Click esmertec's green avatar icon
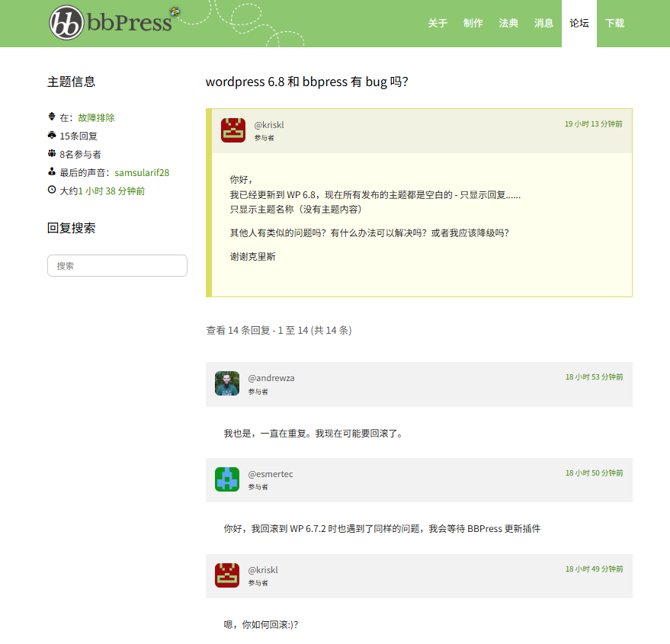Image resolution: width=670 pixels, height=644 pixels. [227, 479]
